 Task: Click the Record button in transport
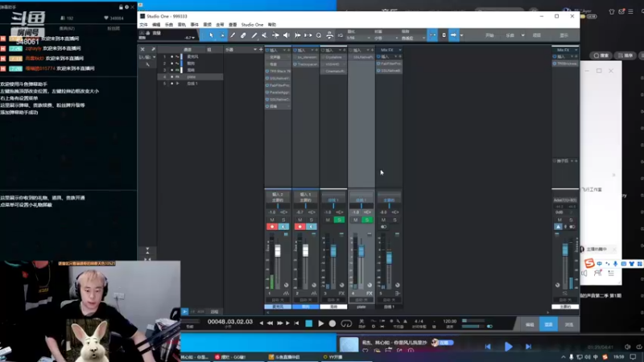(332, 323)
